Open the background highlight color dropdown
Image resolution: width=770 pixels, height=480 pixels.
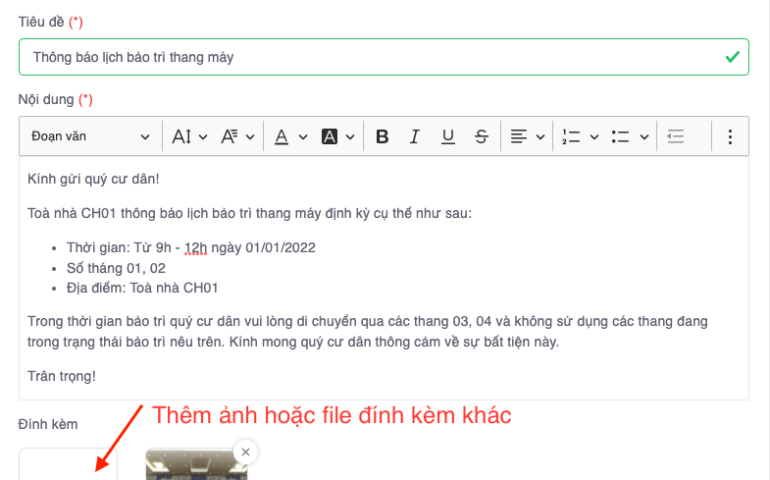click(x=338, y=137)
